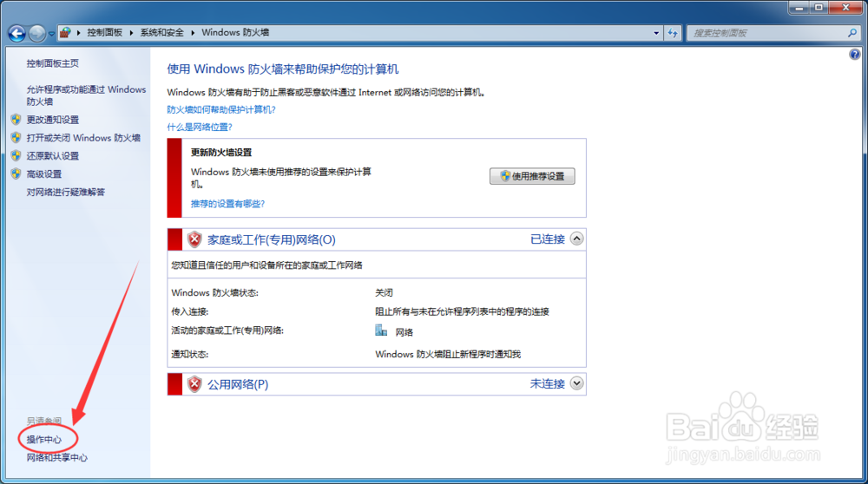Open 操作中心 link
This screenshot has height=484, width=868.
point(43,439)
